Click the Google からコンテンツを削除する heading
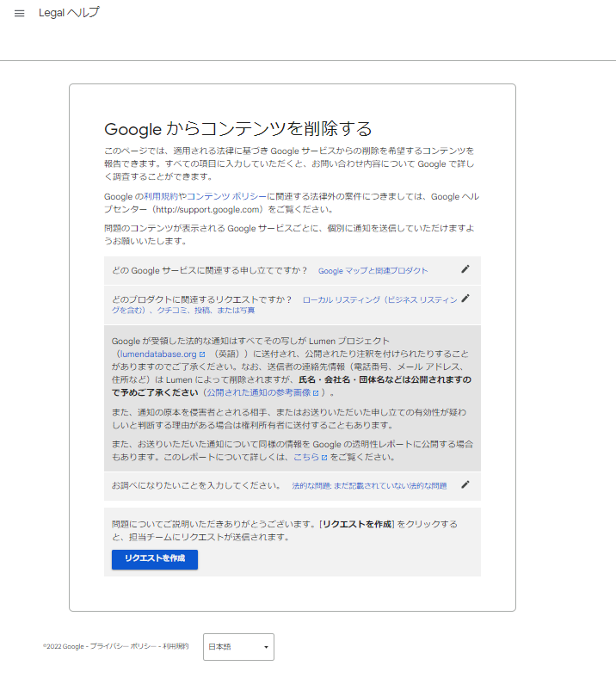 pos(237,129)
